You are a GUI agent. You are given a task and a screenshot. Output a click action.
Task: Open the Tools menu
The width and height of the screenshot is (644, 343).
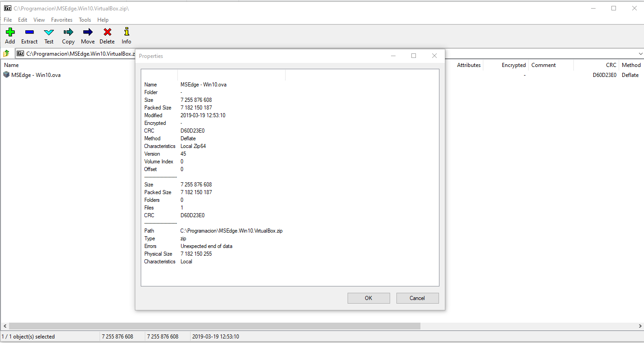click(85, 20)
